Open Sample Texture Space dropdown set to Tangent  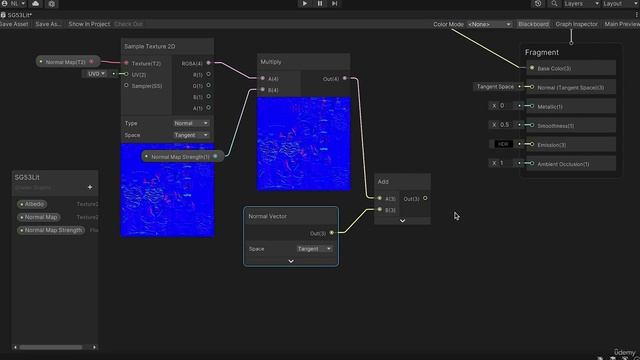(x=191, y=135)
